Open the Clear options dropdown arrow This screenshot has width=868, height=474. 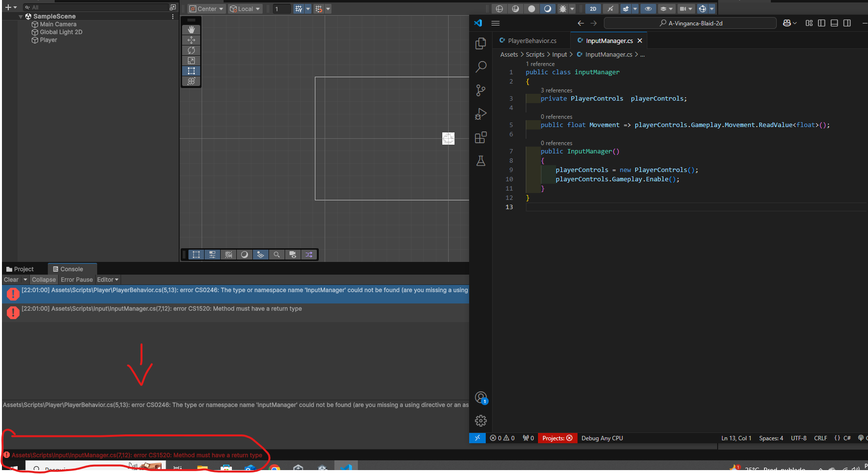pyautogui.click(x=25, y=280)
